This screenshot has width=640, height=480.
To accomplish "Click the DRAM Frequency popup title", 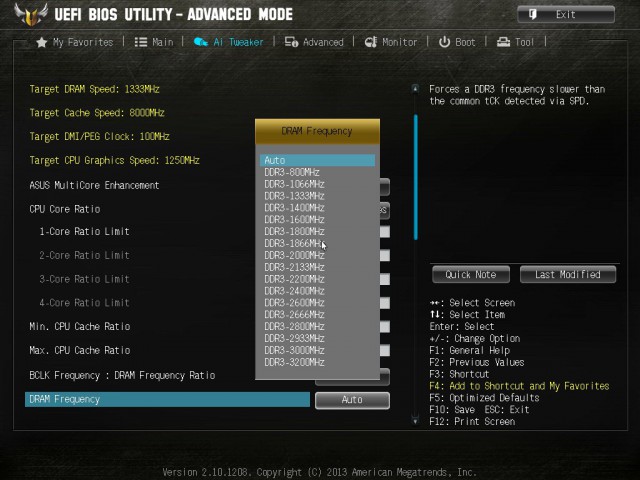I will [x=317, y=131].
